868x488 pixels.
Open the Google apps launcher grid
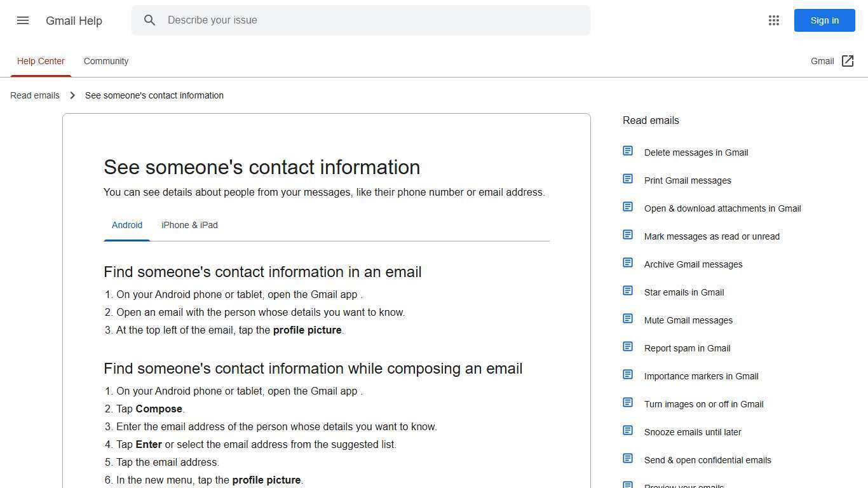[774, 20]
